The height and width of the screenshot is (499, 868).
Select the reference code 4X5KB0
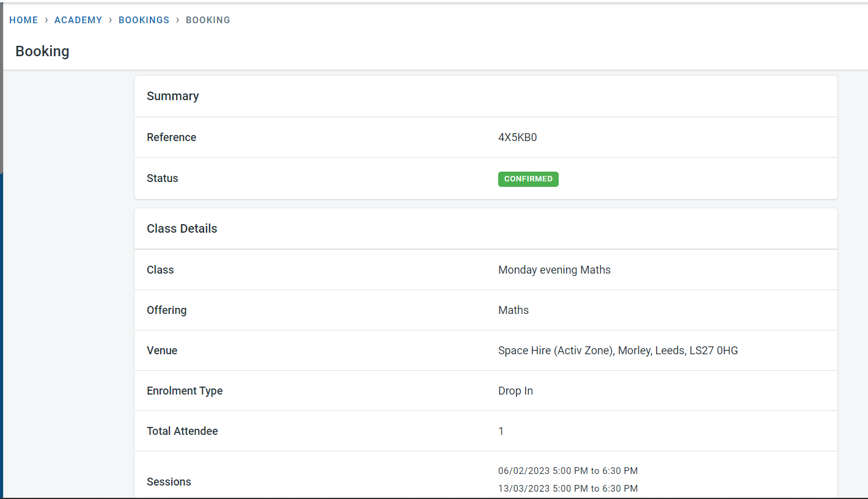pyautogui.click(x=517, y=137)
